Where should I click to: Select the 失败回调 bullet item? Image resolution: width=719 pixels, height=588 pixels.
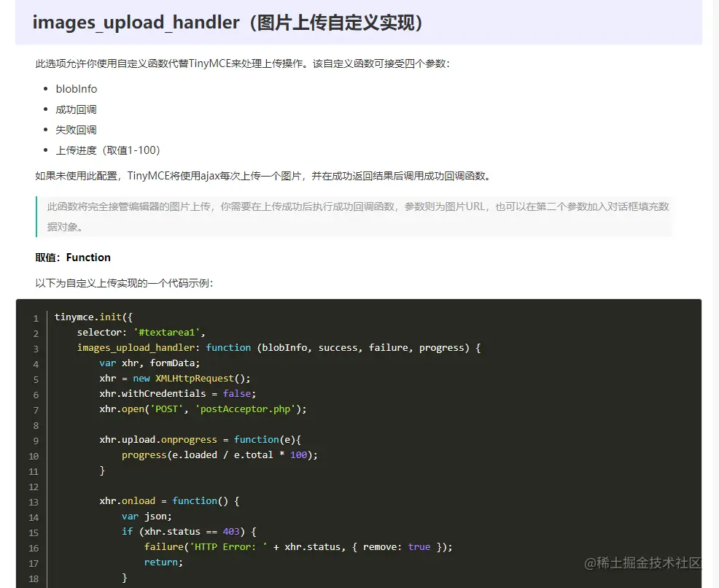click(x=76, y=130)
